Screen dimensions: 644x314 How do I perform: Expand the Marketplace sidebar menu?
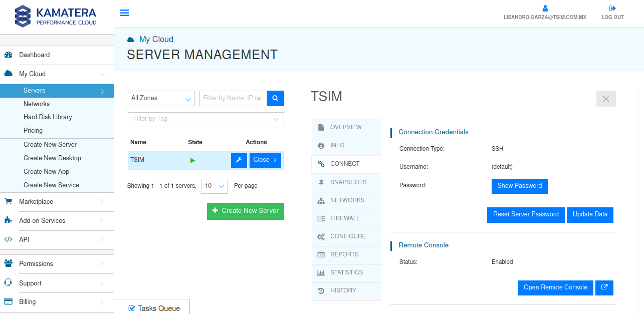pos(57,202)
